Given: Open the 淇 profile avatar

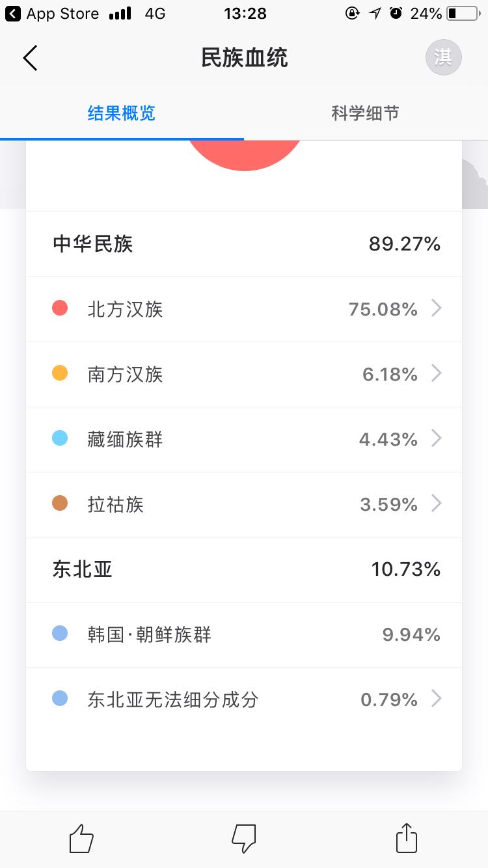Looking at the screenshot, I should click(443, 57).
